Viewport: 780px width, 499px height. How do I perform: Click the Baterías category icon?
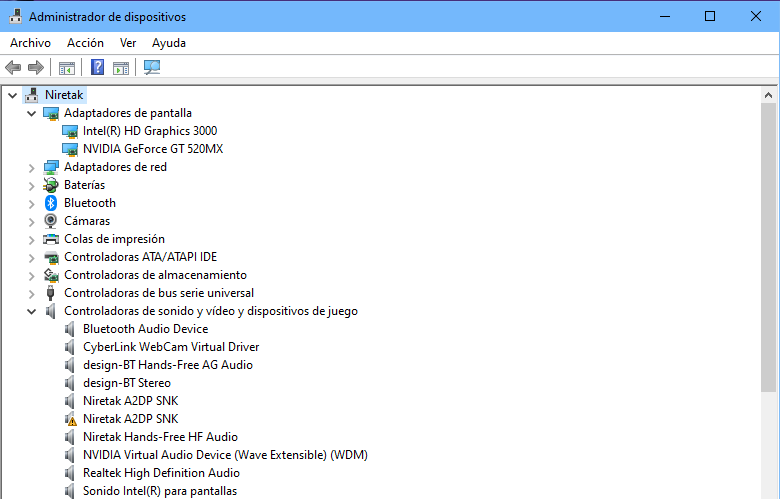[x=51, y=185]
